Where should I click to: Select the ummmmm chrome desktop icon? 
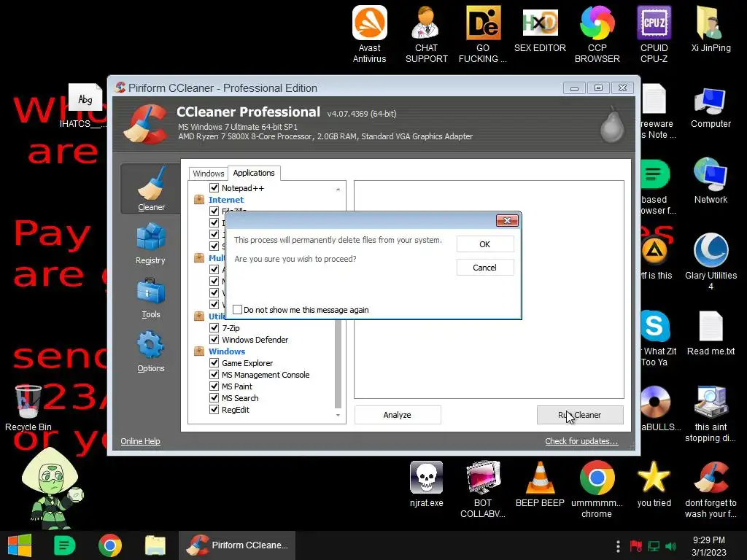597,489
